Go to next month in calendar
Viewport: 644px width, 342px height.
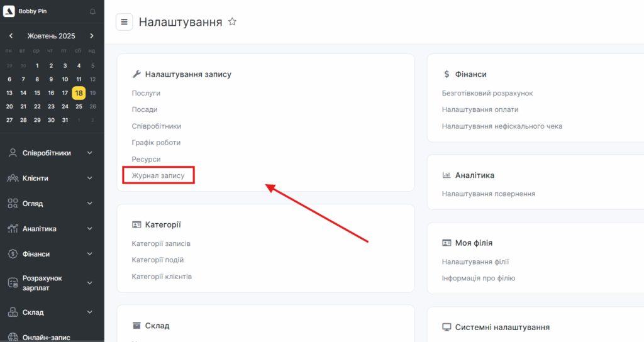(x=92, y=36)
